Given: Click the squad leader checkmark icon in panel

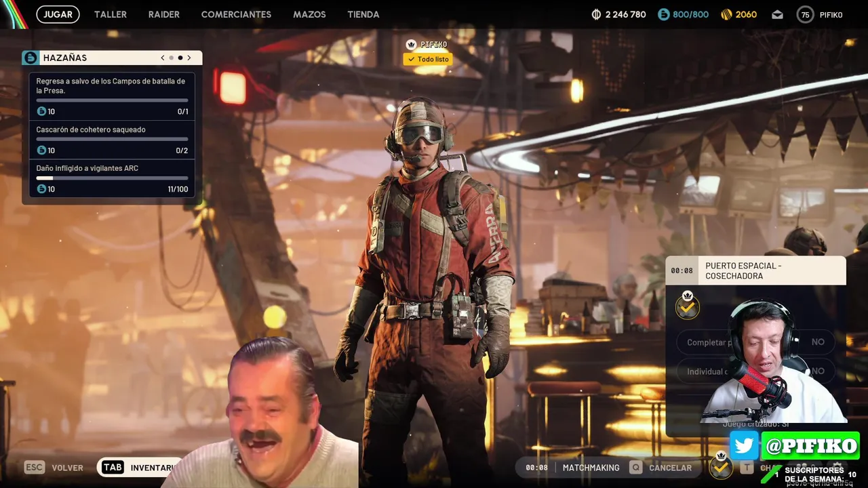Looking at the screenshot, I should coord(687,306).
